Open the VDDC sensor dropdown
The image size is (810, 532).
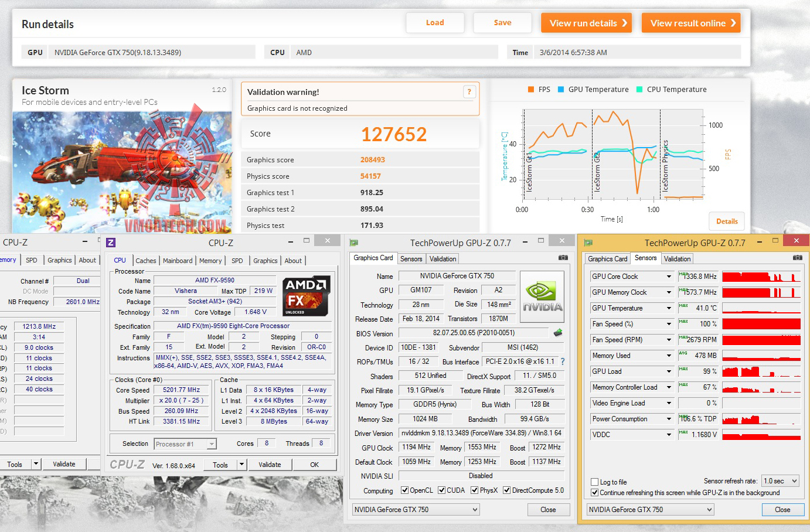pyautogui.click(x=669, y=435)
